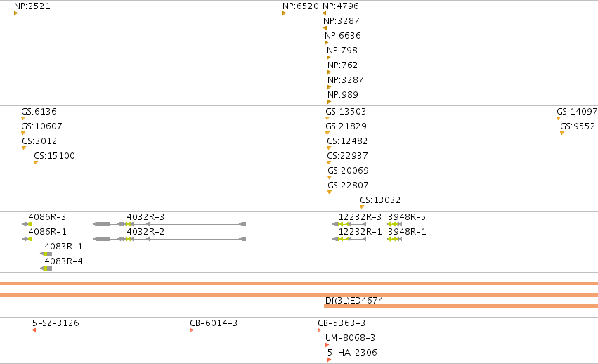
Task: Click the gene model glyph under 12232R-1
Action: click(x=349, y=239)
